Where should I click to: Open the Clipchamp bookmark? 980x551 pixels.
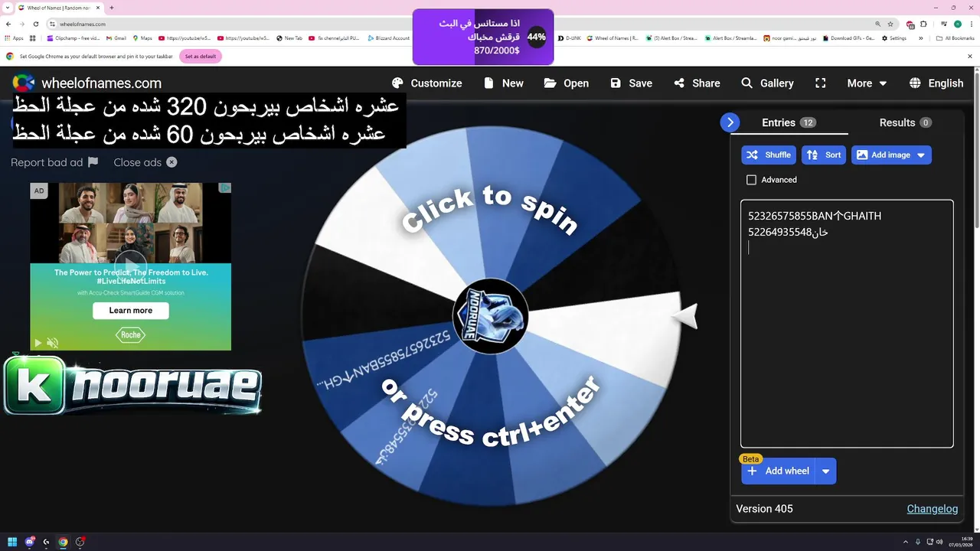click(x=73, y=37)
